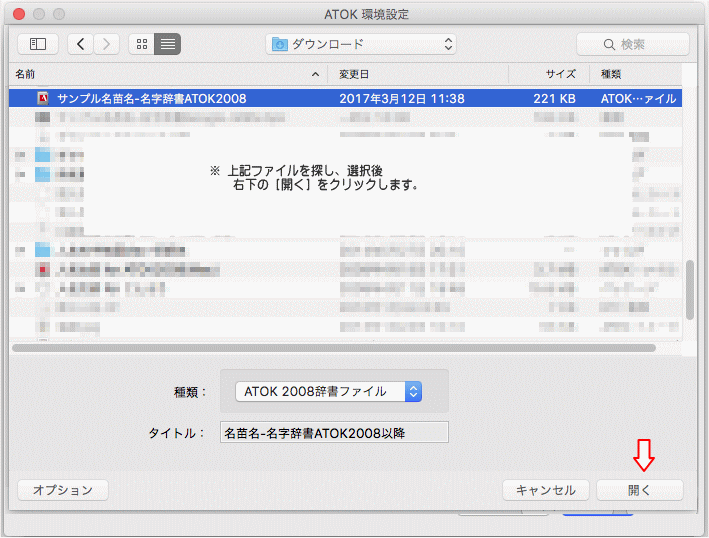The height and width of the screenshot is (538, 709).
Task: Open the ダウンロード folder location popup
Action: tap(361, 44)
